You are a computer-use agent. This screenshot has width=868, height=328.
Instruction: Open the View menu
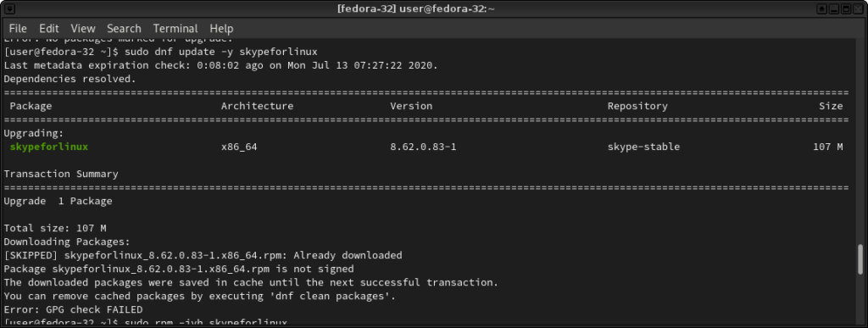[x=83, y=28]
